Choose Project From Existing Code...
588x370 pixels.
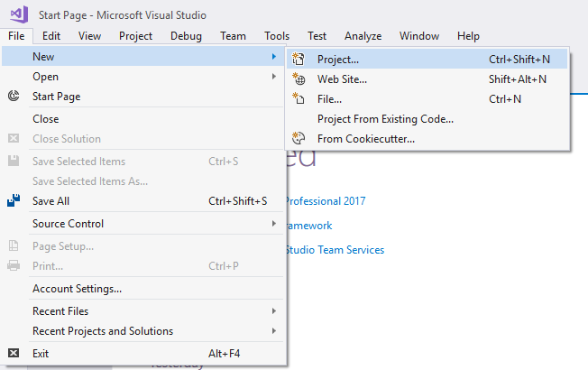427,118
